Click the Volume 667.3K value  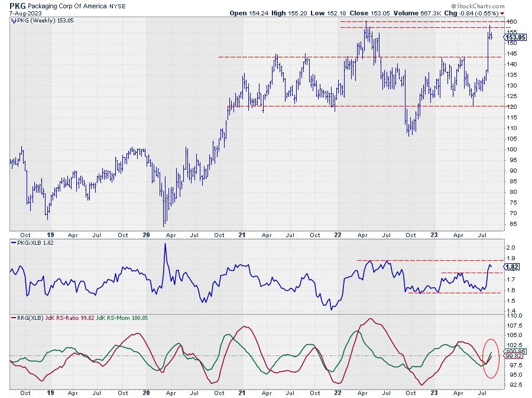418,13
